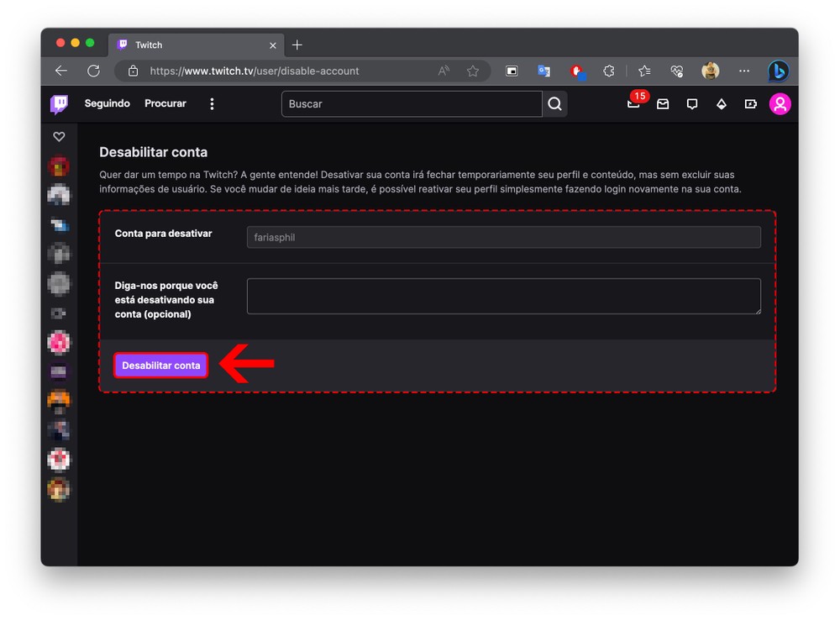Open the three-dot more menu in Twitch nav
This screenshot has height=621, width=840.
point(213,104)
